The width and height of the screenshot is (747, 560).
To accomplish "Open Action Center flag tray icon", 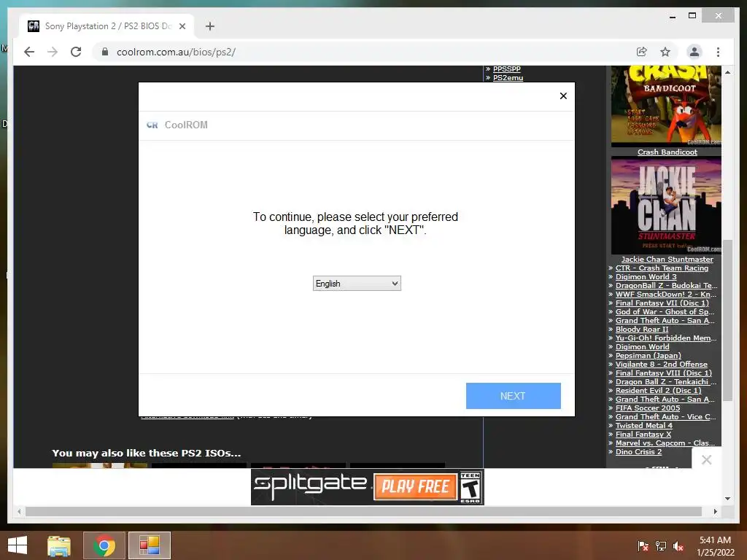I will (643, 546).
